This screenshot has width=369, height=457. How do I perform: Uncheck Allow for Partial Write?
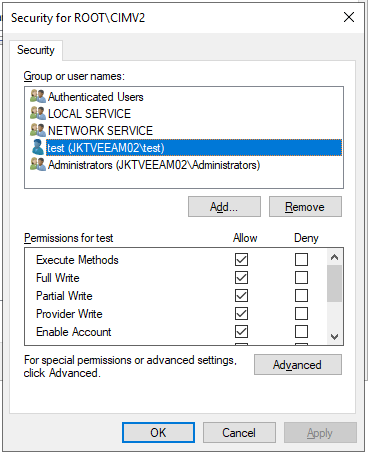pos(241,295)
